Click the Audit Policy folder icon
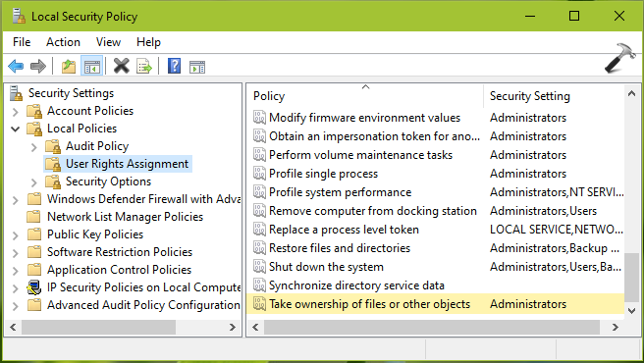The width and height of the screenshot is (644, 363). tap(53, 146)
